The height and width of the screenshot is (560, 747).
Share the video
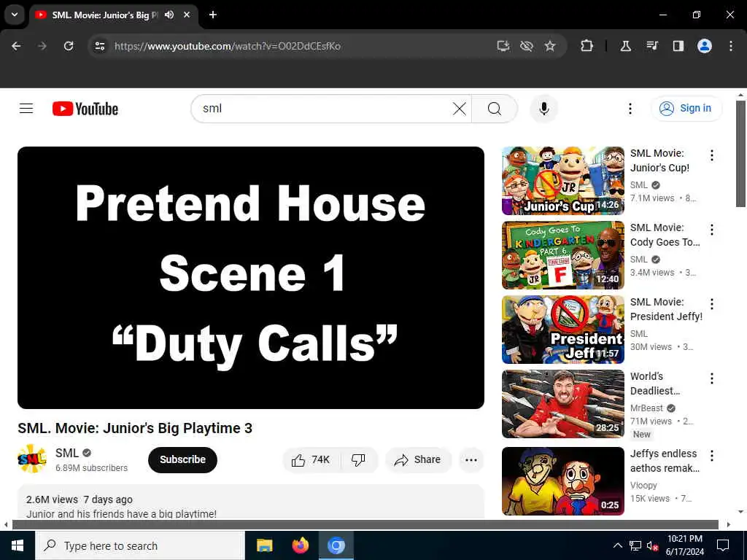[418, 459]
